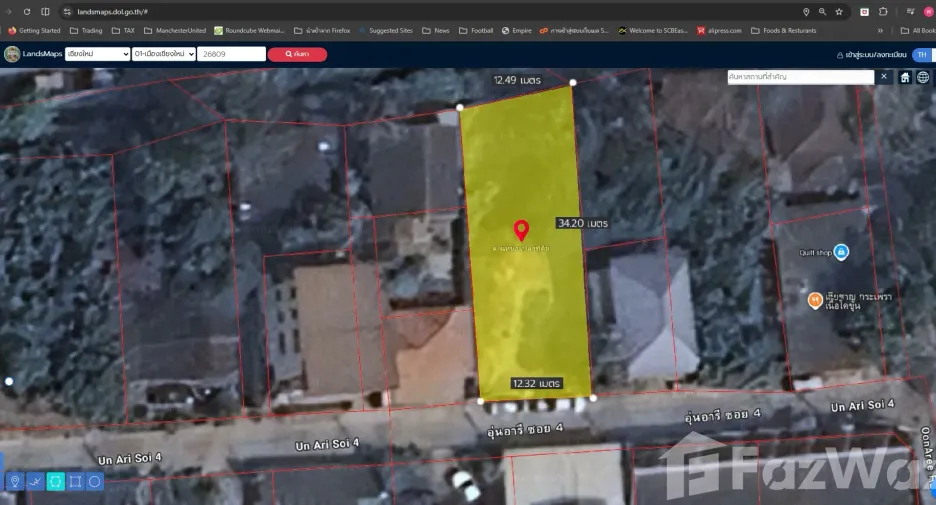Viewport: 936px width, 505px height.
Task: Open site information icon in address bar
Action: [67, 11]
